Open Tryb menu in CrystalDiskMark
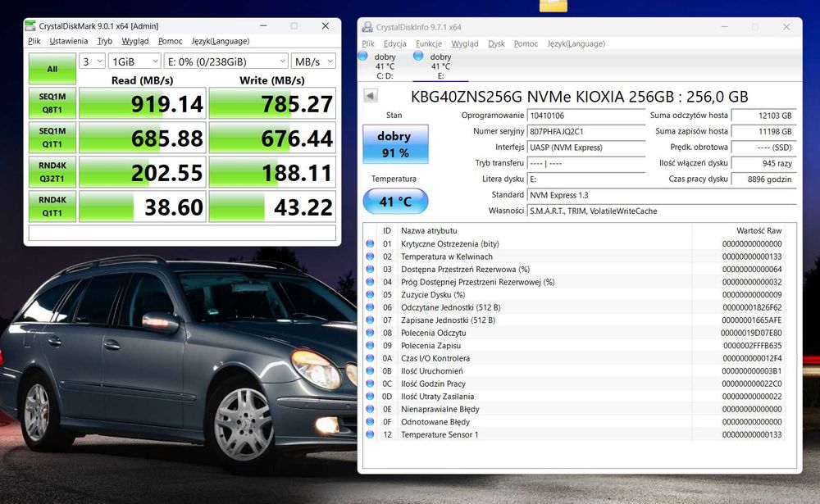Image resolution: width=820 pixels, height=504 pixels. pyautogui.click(x=105, y=41)
